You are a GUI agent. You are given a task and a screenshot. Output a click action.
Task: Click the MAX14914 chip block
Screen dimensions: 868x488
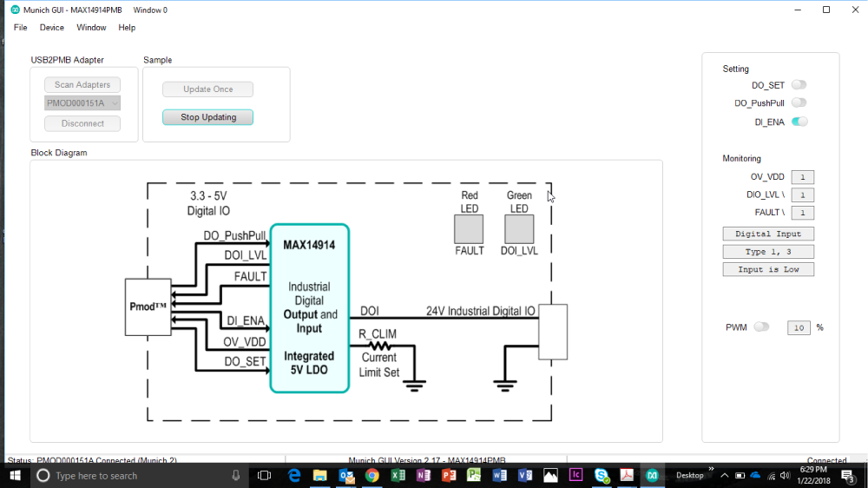click(310, 308)
